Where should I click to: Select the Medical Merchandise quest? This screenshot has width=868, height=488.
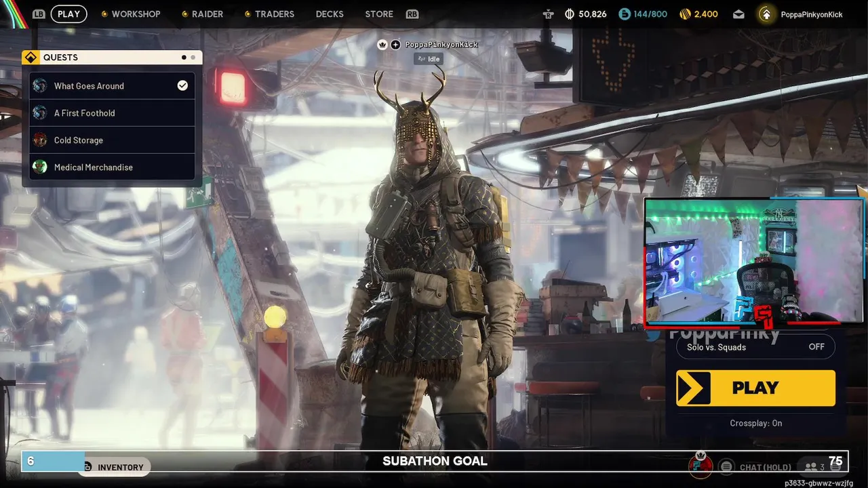point(112,167)
